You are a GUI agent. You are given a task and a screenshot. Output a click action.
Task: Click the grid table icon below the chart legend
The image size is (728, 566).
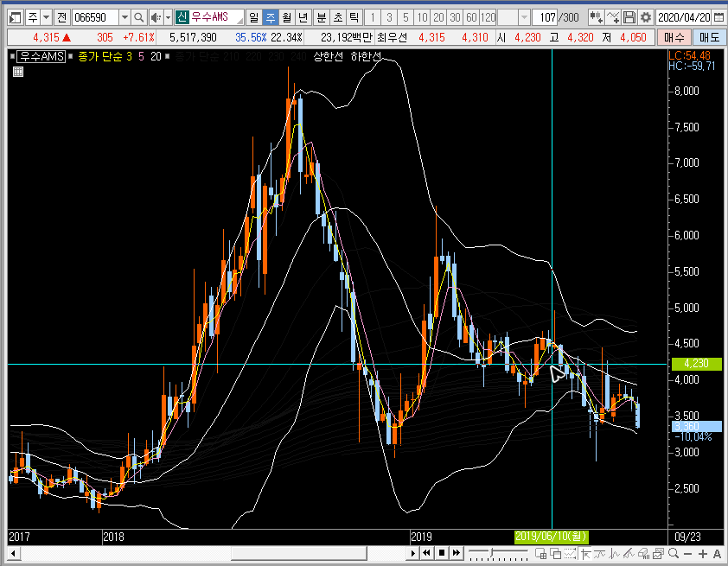[18, 72]
